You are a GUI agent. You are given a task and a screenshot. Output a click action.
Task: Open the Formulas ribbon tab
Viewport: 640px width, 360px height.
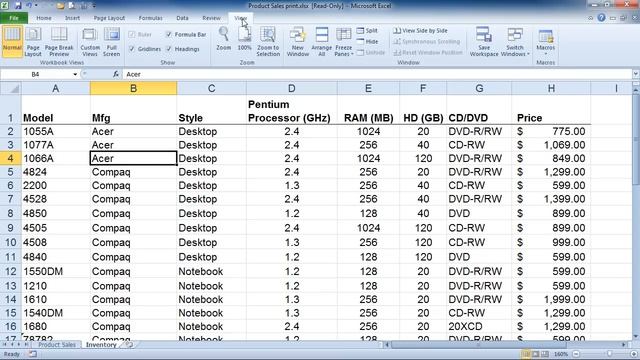[150, 18]
